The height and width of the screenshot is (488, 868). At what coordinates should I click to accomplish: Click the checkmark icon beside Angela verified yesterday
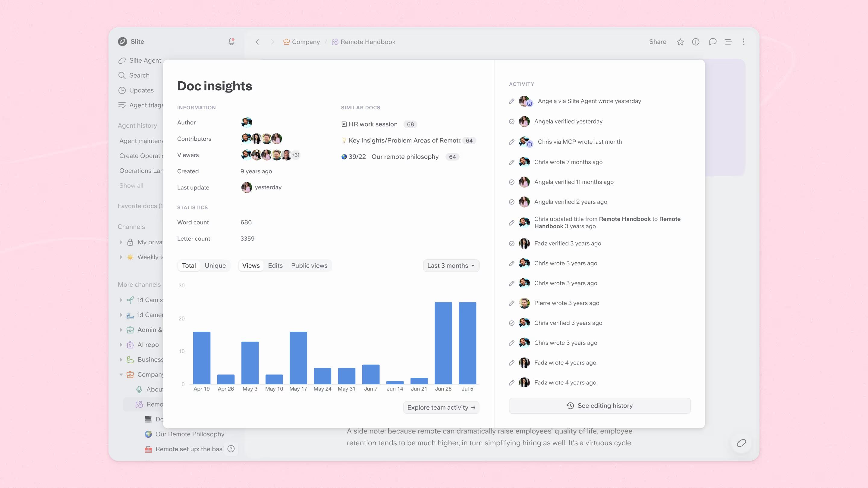point(511,122)
